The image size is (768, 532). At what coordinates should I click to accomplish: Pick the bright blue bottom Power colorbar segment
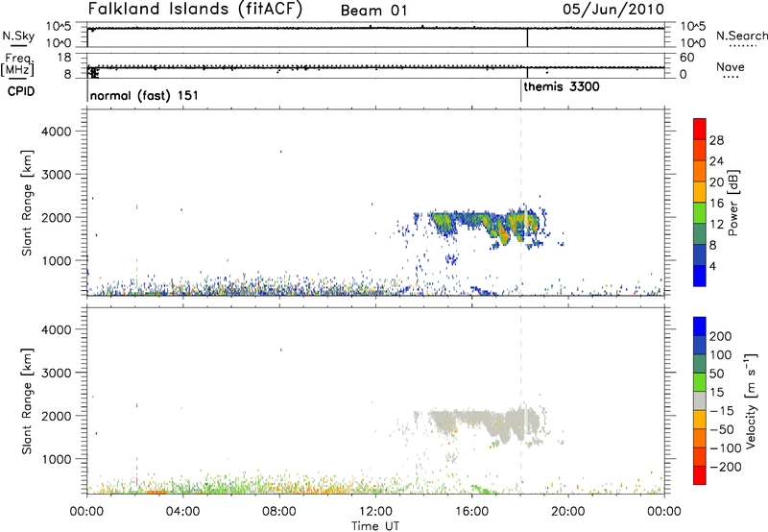pos(700,276)
